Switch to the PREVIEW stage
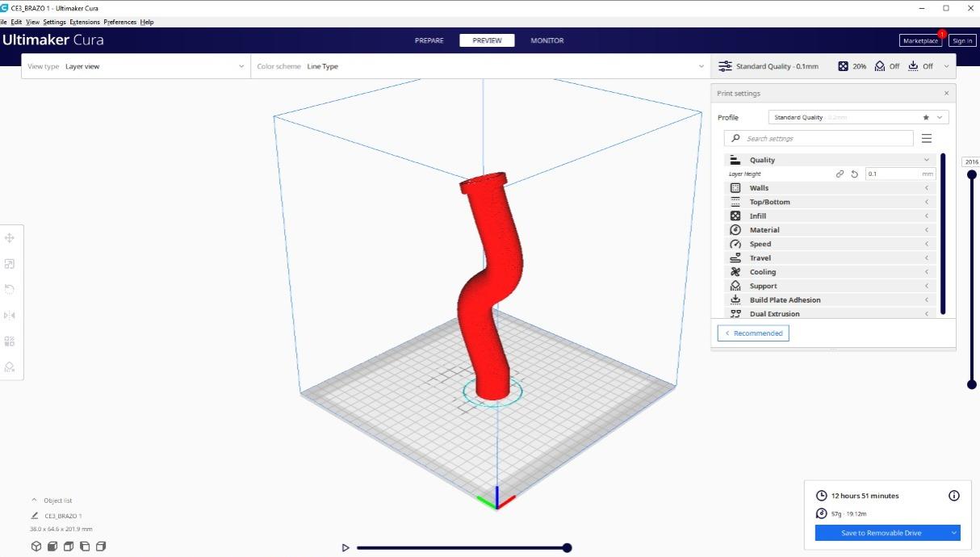The height and width of the screenshot is (557, 980). [487, 40]
